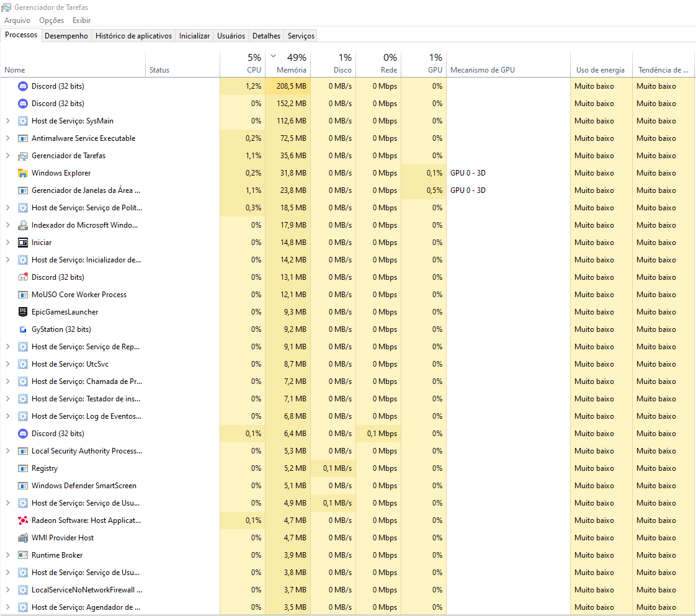Switch to the Inicializar tab
Image resolution: width=696 pixels, height=616 pixels.
click(x=194, y=36)
